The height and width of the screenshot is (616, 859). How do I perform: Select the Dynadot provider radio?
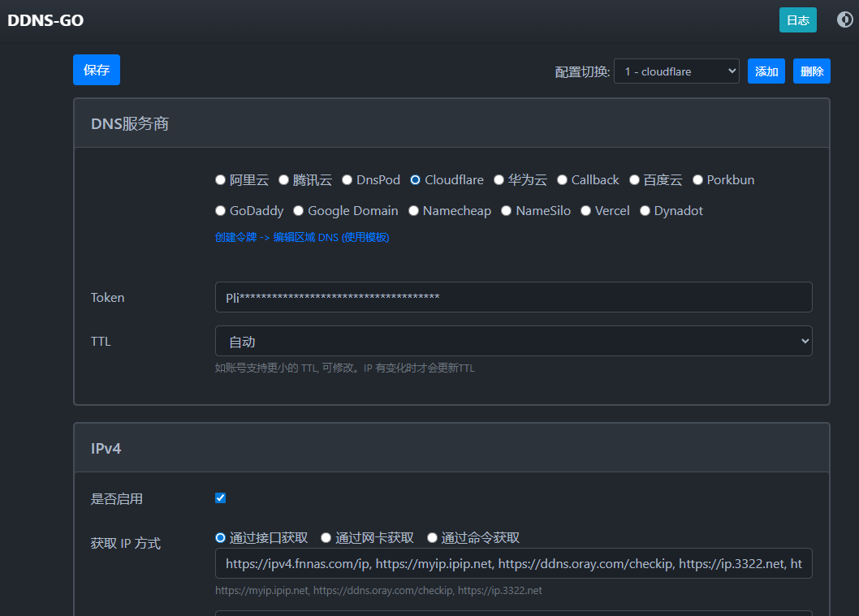click(645, 210)
